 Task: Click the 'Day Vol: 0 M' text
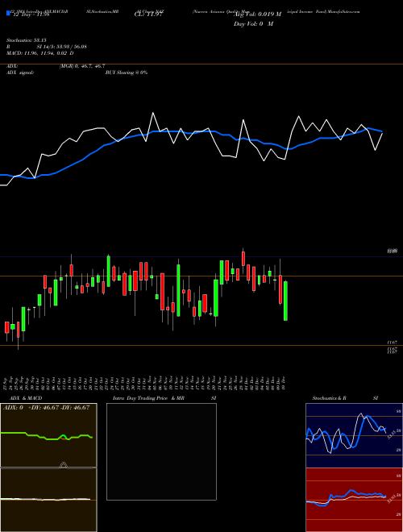[x=253, y=24]
